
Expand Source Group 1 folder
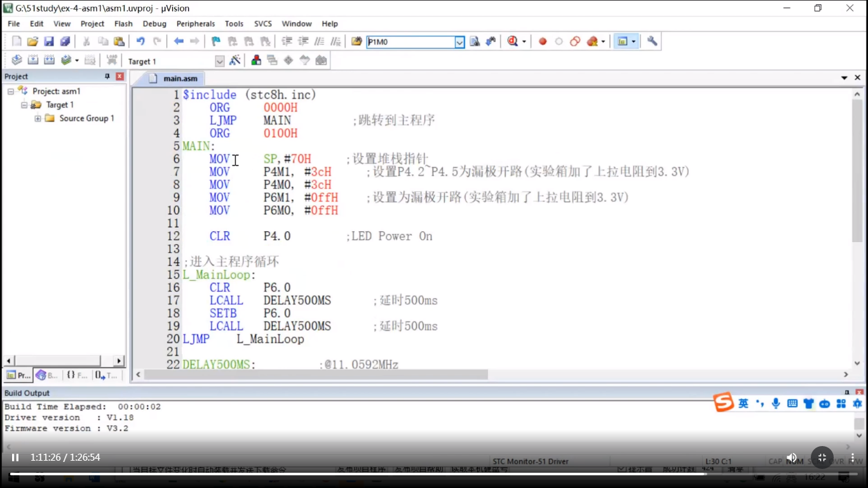coord(37,118)
